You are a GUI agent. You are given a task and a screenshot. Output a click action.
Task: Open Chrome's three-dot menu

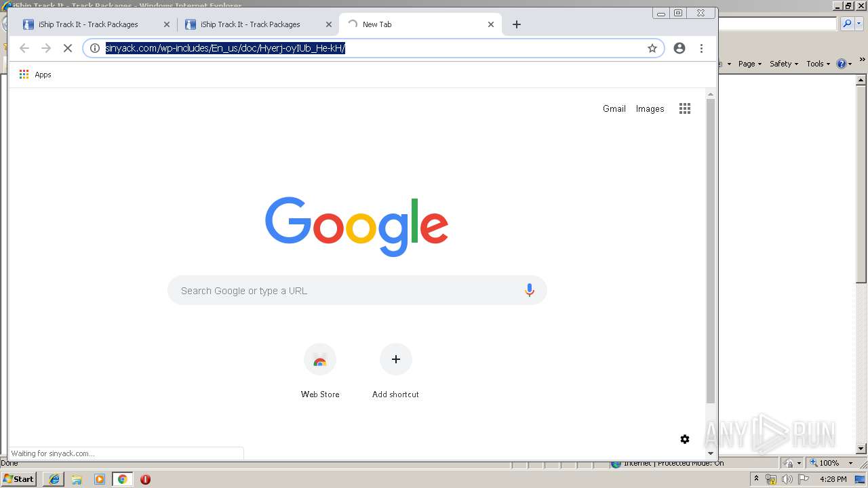701,48
